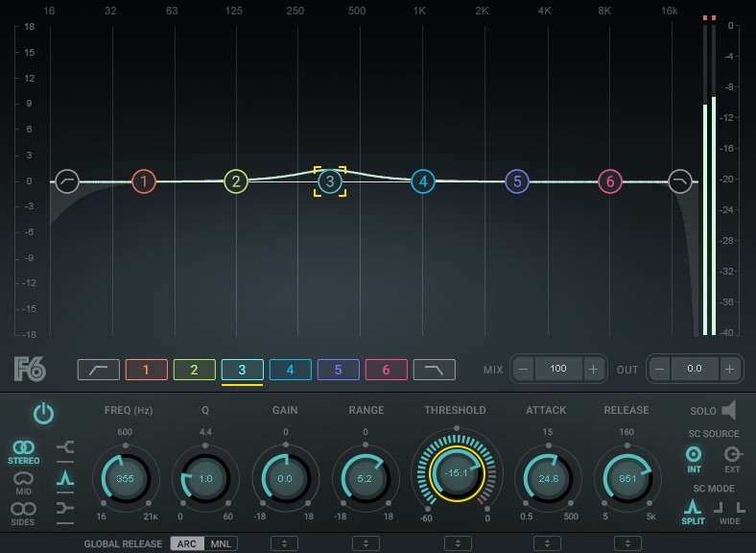Increase Mix with the plus button
This screenshot has width=756, height=553.
[x=593, y=369]
